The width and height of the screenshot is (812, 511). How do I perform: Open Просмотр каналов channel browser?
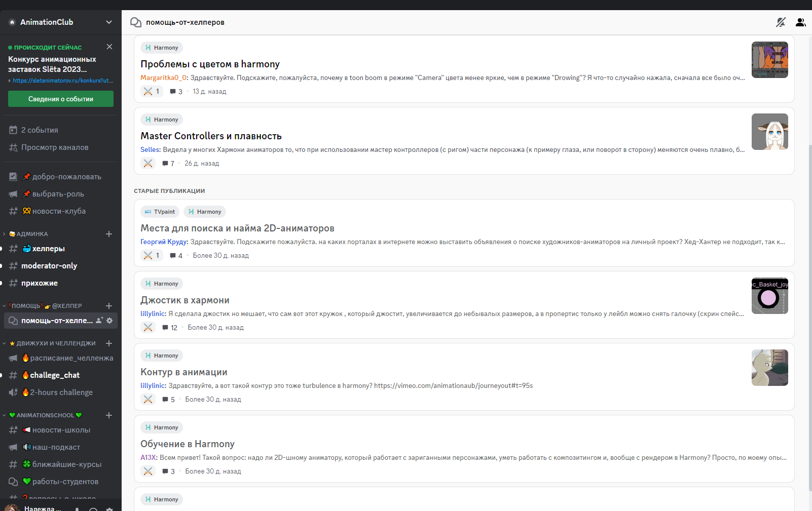click(61, 147)
